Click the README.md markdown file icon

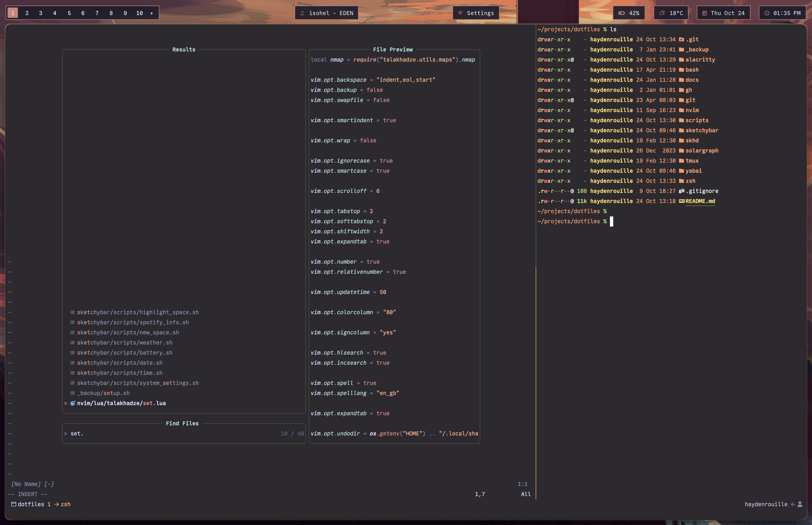[682, 201]
